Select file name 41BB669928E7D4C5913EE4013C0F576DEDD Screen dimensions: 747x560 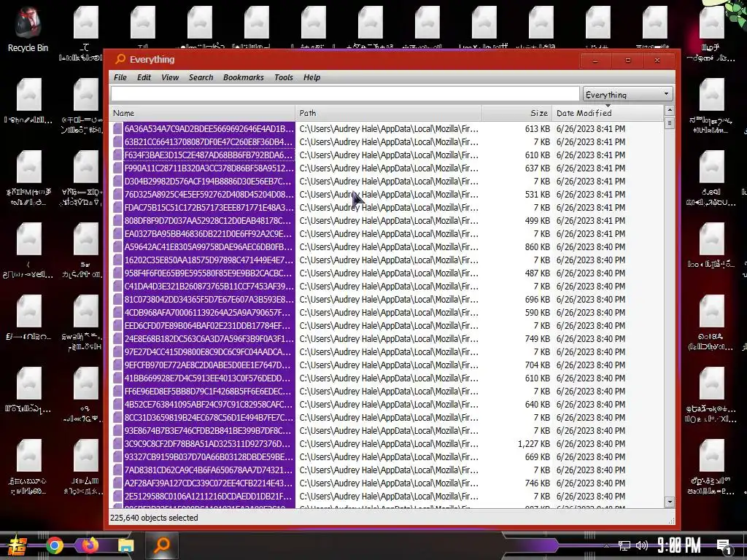pos(209,378)
